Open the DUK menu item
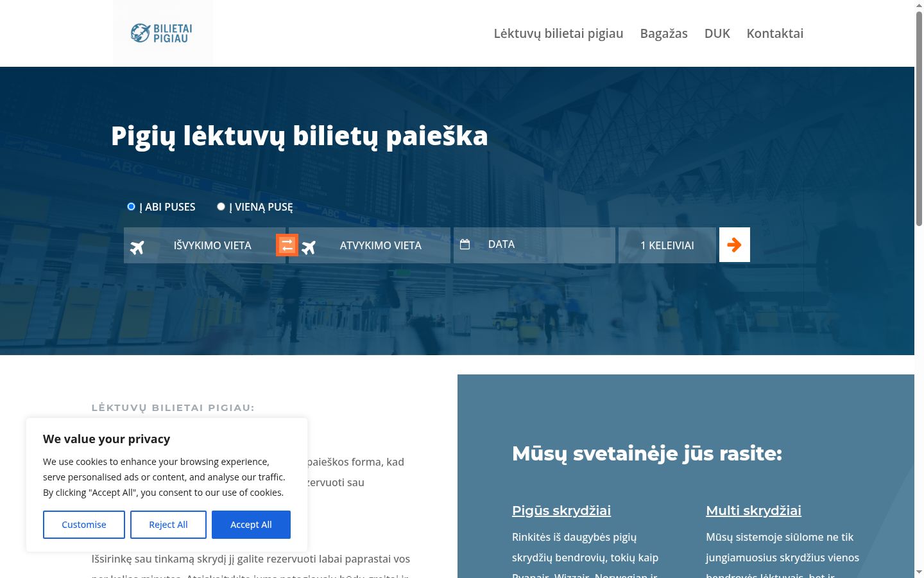Image resolution: width=924 pixels, height=578 pixels. pyautogui.click(x=717, y=33)
